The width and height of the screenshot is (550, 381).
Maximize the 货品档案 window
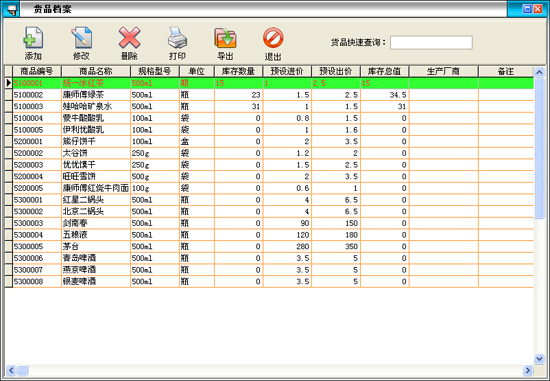[527, 9]
